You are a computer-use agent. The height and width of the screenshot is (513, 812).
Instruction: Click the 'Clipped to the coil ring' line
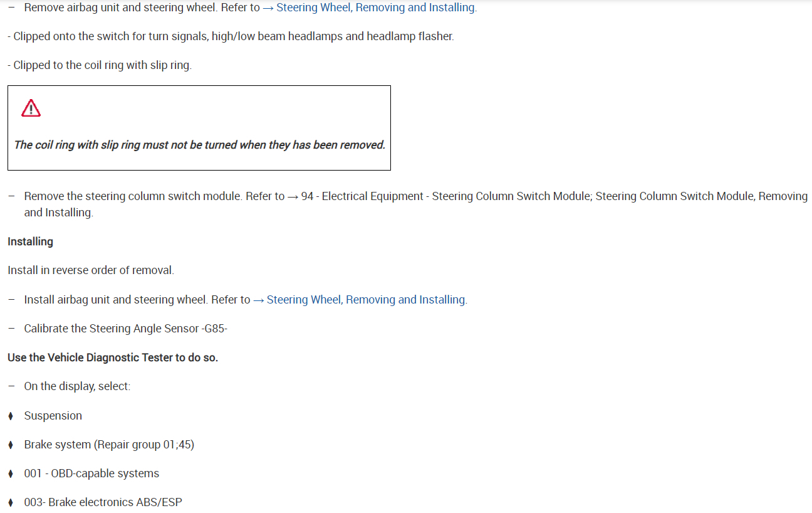pos(100,65)
